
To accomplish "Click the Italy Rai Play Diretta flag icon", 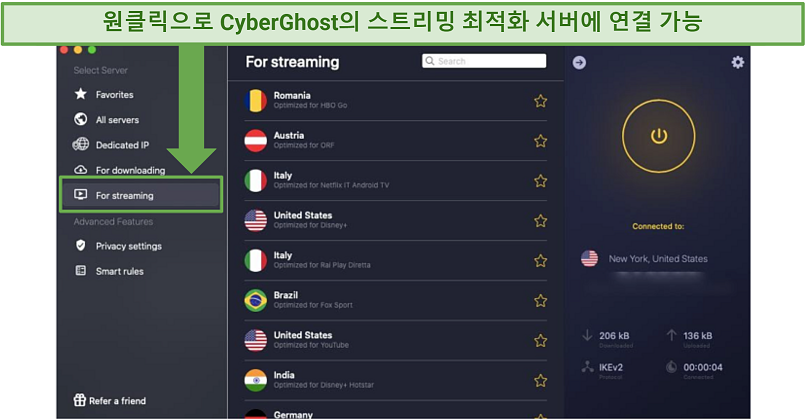I will click(x=255, y=261).
